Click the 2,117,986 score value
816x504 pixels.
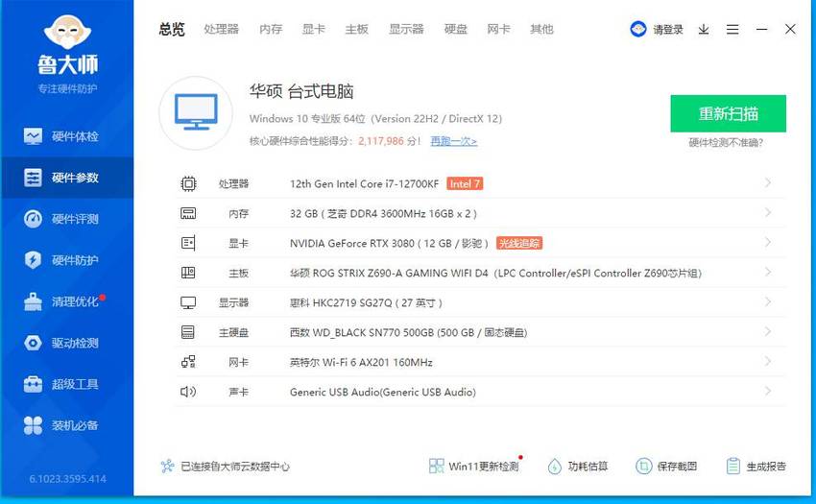click(x=381, y=141)
